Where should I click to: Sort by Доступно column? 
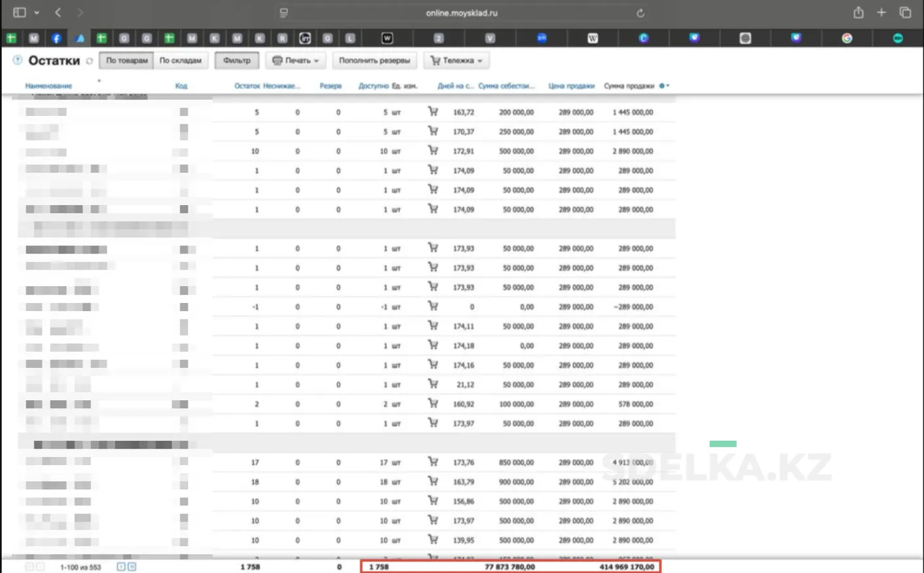pyautogui.click(x=373, y=86)
